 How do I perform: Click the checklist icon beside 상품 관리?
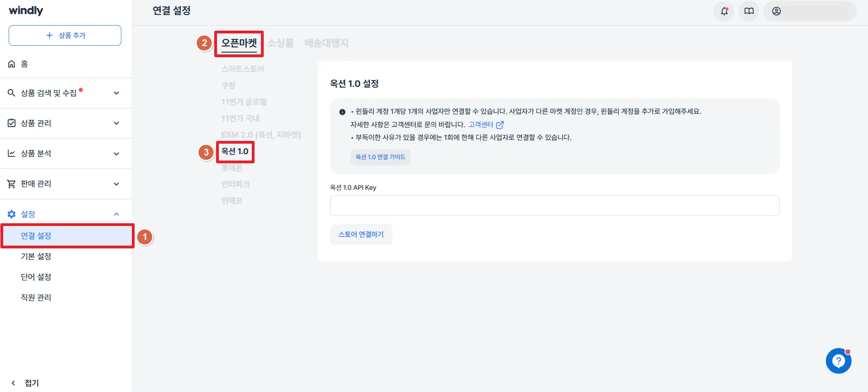click(x=12, y=123)
